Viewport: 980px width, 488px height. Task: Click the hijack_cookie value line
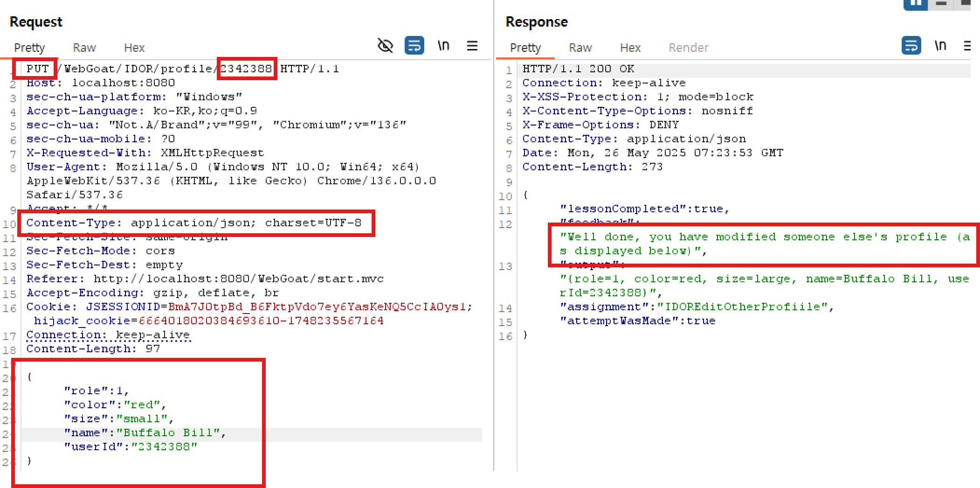(x=209, y=321)
